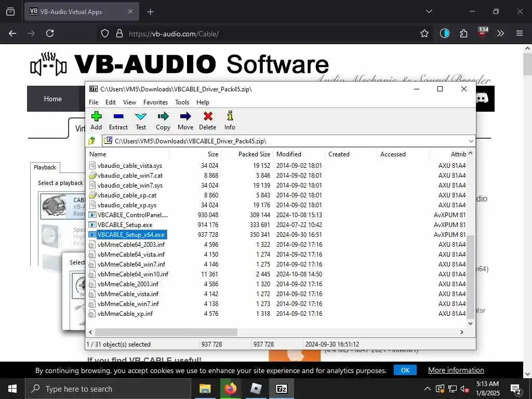Click the Add toolbar icon in 7-Zip
This screenshot has width=532, height=399.
pyautogui.click(x=96, y=121)
